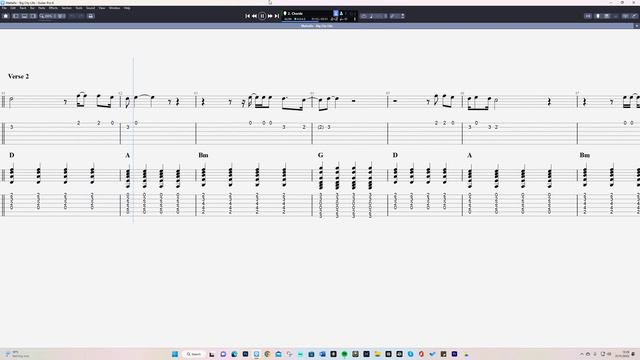This screenshot has width=640, height=360.
Task: Click the taskbar Search box
Action: [x=194, y=354]
